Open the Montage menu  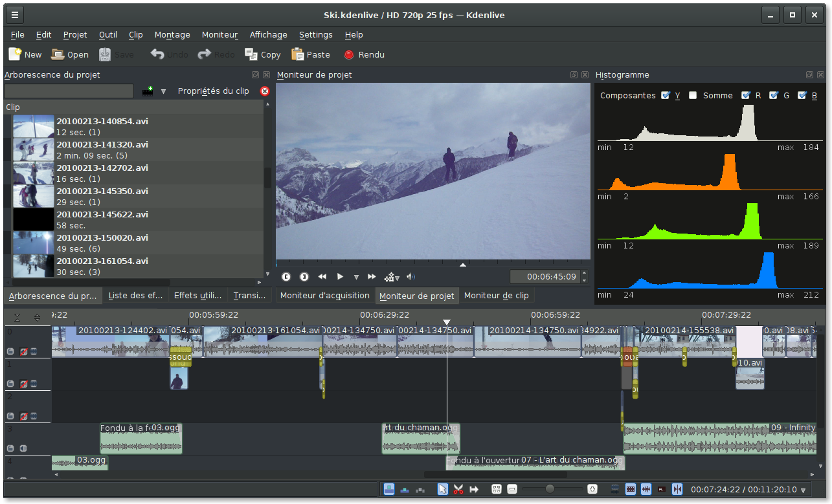172,35
